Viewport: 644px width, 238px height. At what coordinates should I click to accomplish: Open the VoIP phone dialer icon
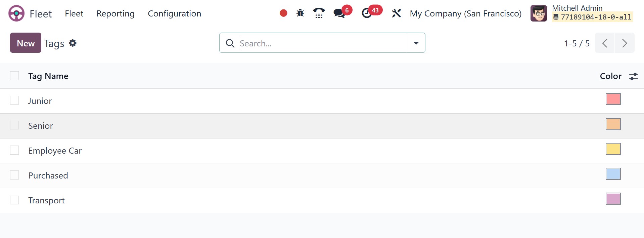[x=319, y=13]
